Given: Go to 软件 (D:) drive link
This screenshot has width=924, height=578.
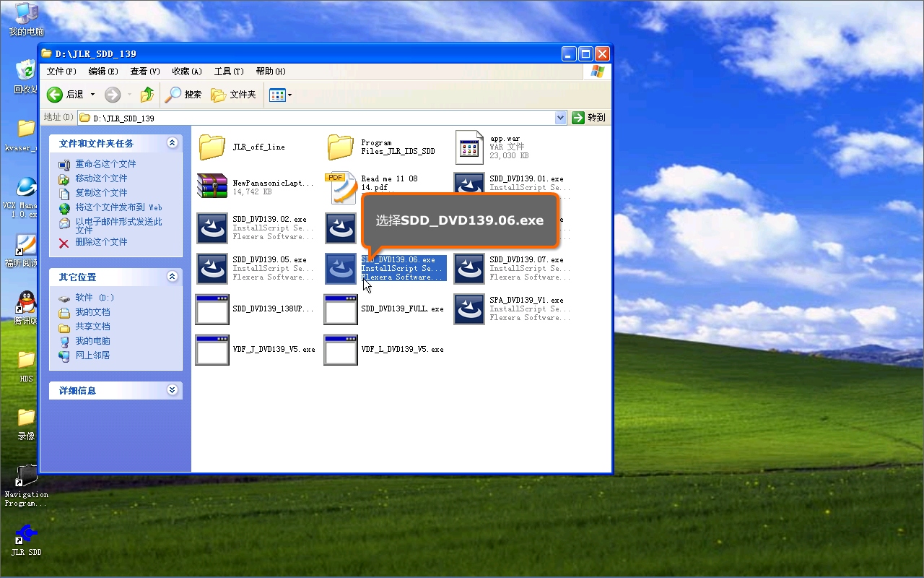Looking at the screenshot, I should click(95, 298).
